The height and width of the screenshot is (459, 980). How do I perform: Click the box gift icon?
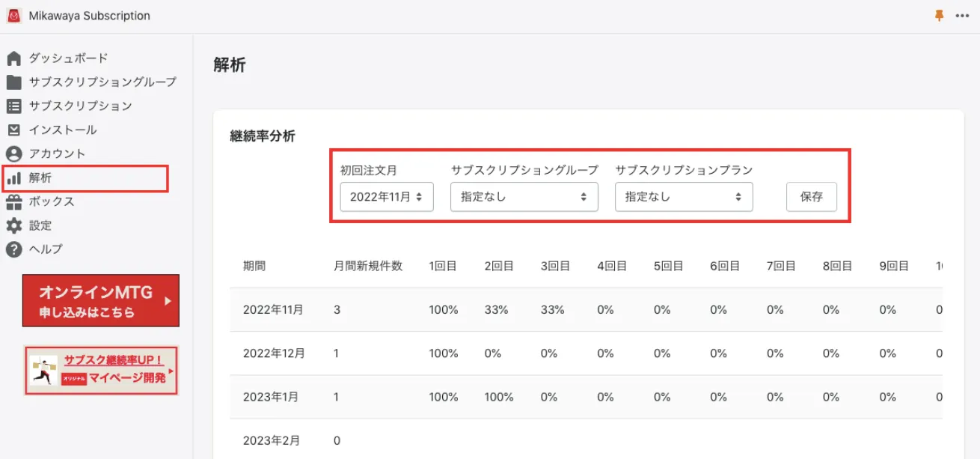13,202
